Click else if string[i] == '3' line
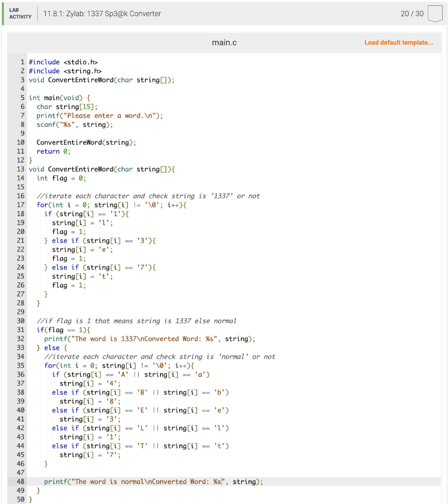The width and height of the screenshot is (448, 504). pyautogui.click(x=100, y=241)
